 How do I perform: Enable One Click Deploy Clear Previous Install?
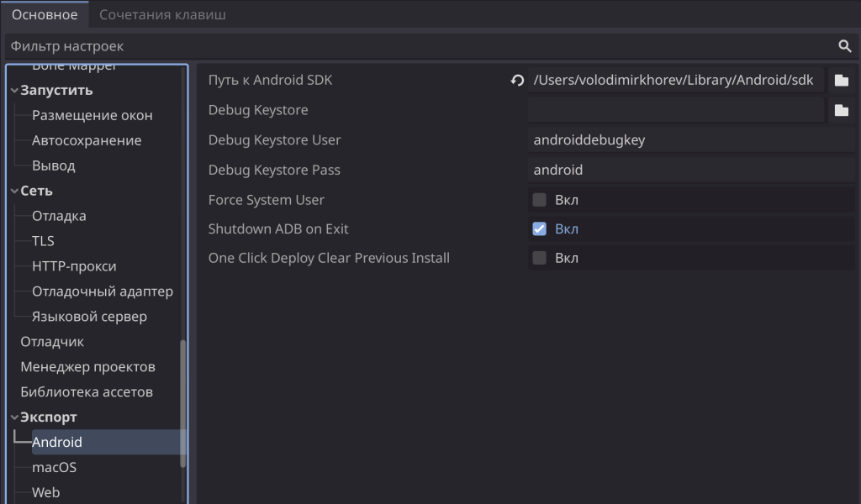[539, 258]
